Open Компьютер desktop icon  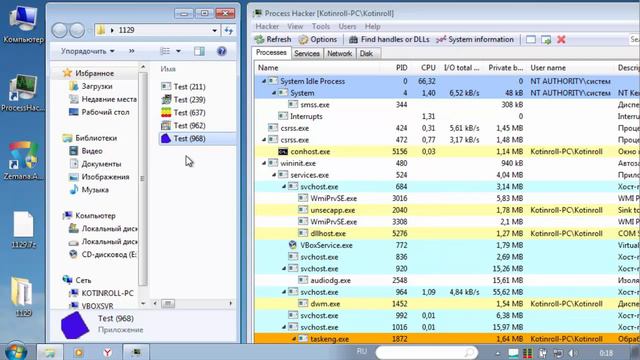[23, 24]
